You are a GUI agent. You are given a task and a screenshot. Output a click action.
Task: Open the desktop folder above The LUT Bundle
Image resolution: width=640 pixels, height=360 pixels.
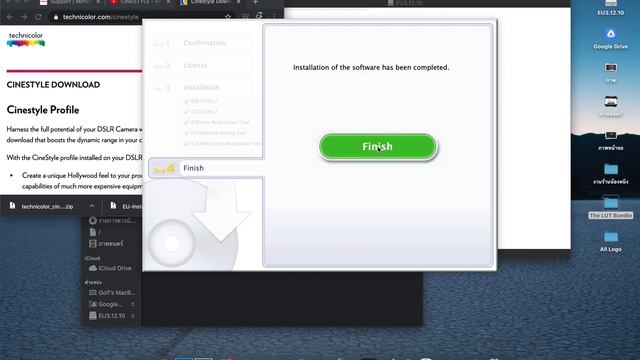611,173
